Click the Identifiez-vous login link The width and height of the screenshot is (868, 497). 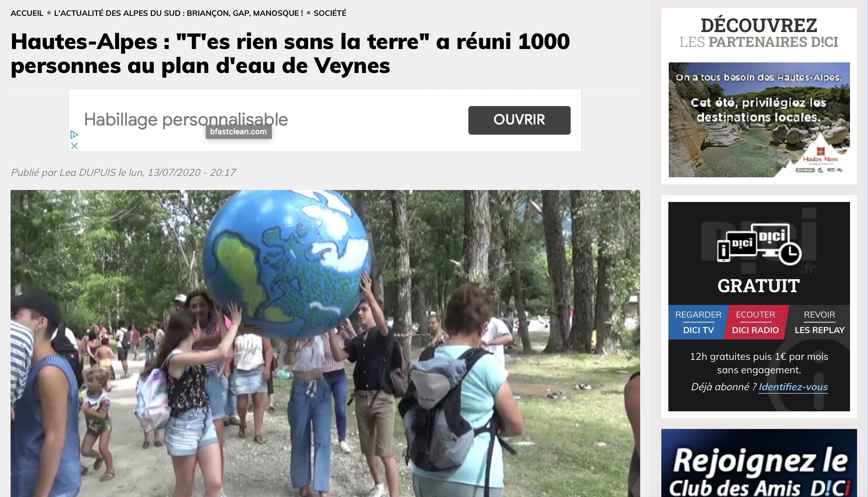(x=793, y=387)
